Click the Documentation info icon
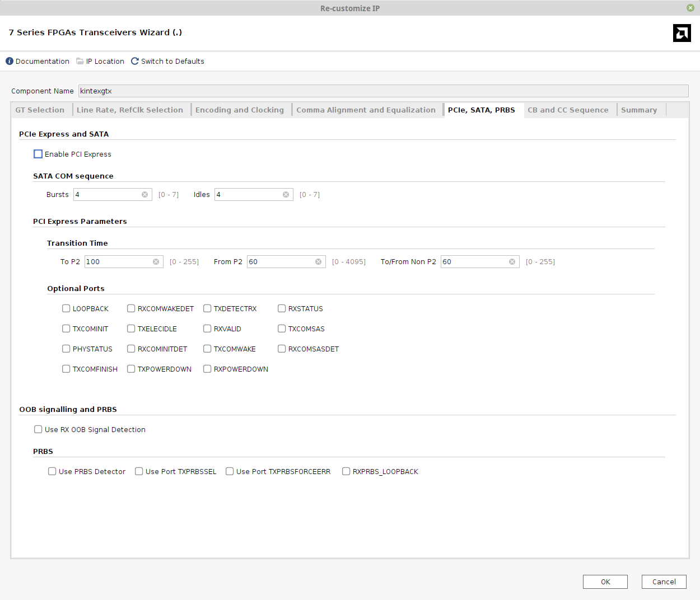This screenshot has height=600, width=700. tap(8, 61)
